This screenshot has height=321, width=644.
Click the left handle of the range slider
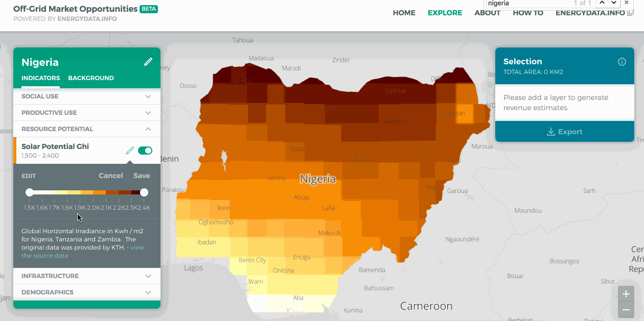[x=30, y=192]
